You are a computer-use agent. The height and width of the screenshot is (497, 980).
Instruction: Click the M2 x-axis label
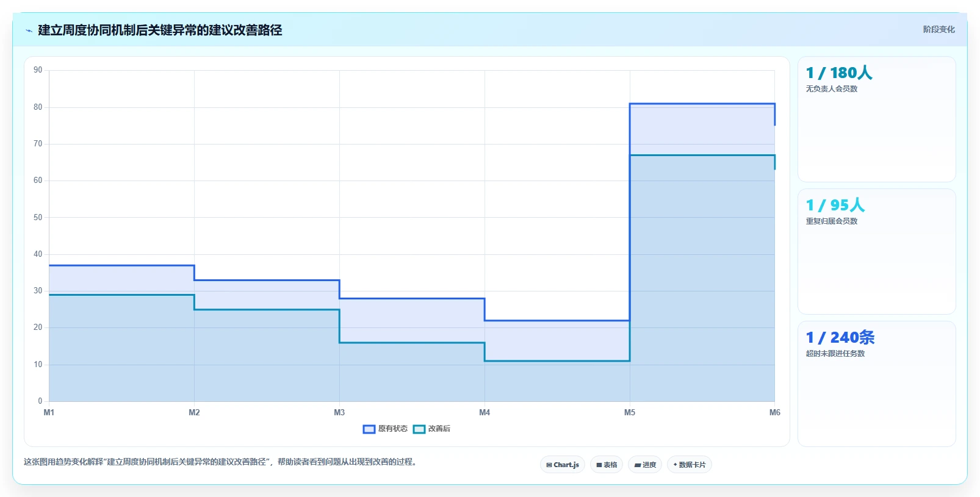point(194,413)
